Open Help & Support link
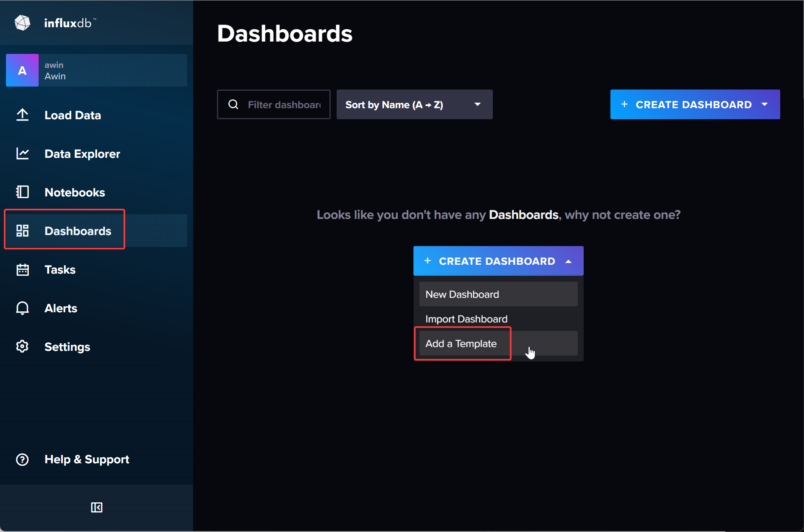Image resolution: width=804 pixels, height=532 pixels. (87, 459)
